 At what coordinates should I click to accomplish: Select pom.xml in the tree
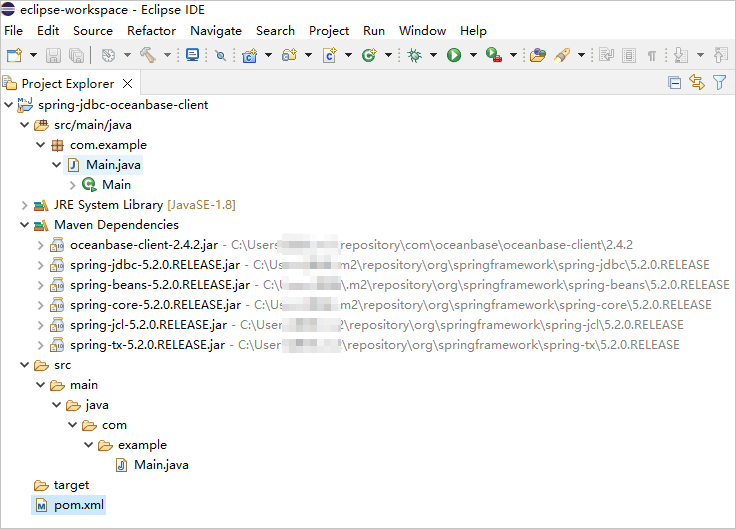click(x=78, y=505)
